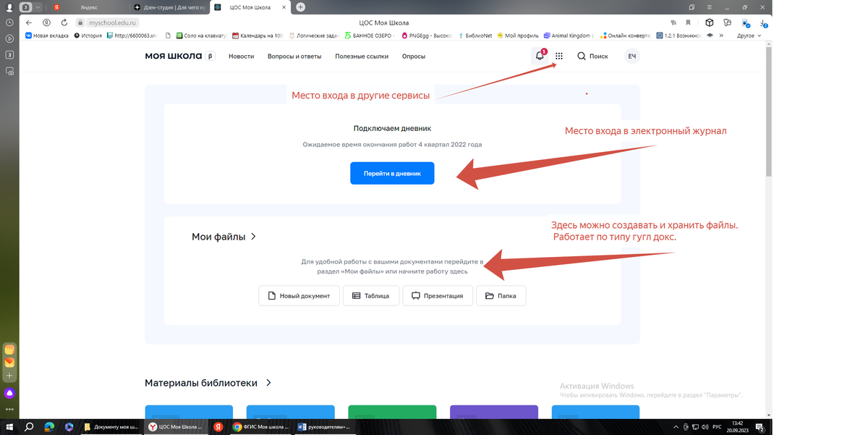Viewport: 868px width, 435px height.
Task: Go back with browser back arrow
Action: tap(28, 22)
